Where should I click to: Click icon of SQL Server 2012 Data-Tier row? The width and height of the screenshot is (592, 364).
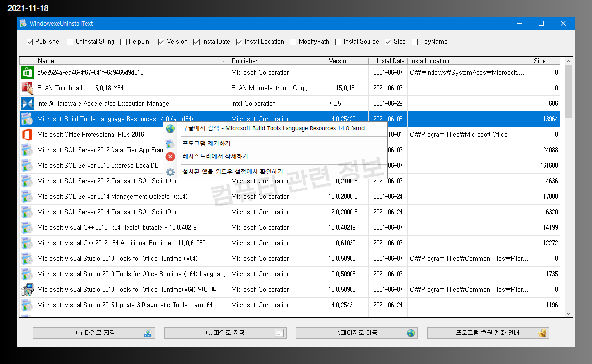[27, 150]
